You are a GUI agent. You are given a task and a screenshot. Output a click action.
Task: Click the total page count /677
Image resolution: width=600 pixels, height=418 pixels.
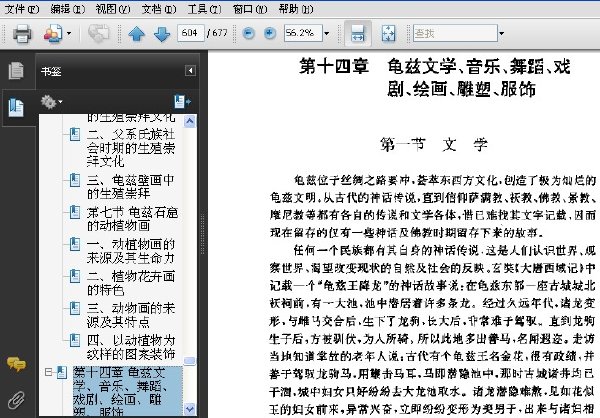click(x=217, y=33)
